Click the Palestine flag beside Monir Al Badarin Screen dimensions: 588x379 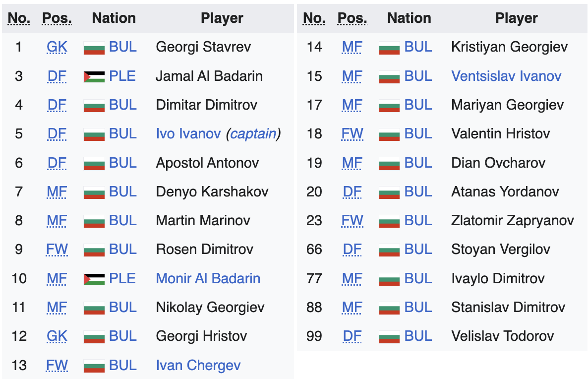tap(94, 279)
